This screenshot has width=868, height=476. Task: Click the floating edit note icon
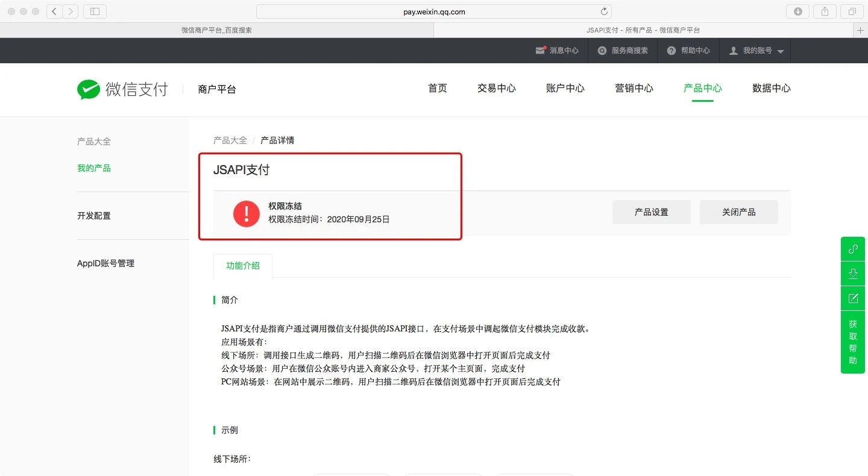pos(853,298)
